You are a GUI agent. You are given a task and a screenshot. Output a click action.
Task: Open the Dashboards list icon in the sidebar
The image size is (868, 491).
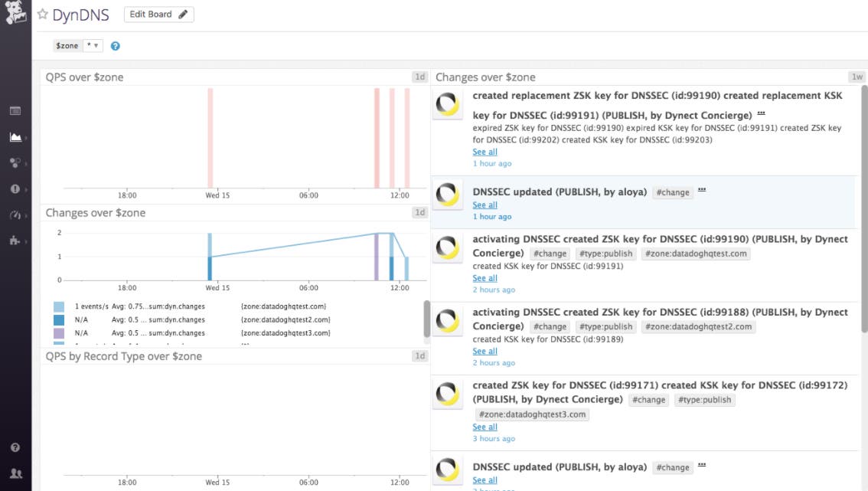click(x=14, y=110)
